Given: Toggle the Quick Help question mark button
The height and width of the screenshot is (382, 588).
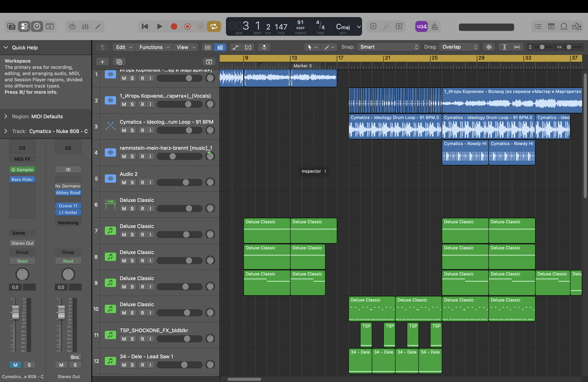Looking at the screenshot, I should [37, 26].
